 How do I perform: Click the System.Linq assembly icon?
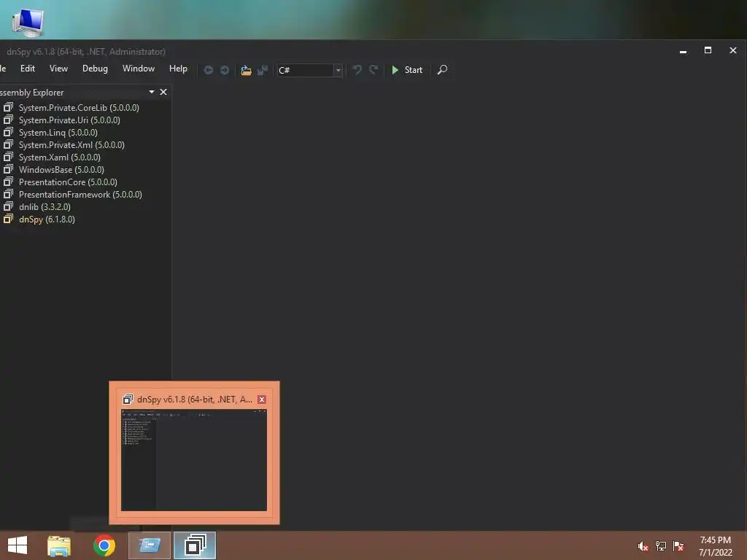point(8,132)
